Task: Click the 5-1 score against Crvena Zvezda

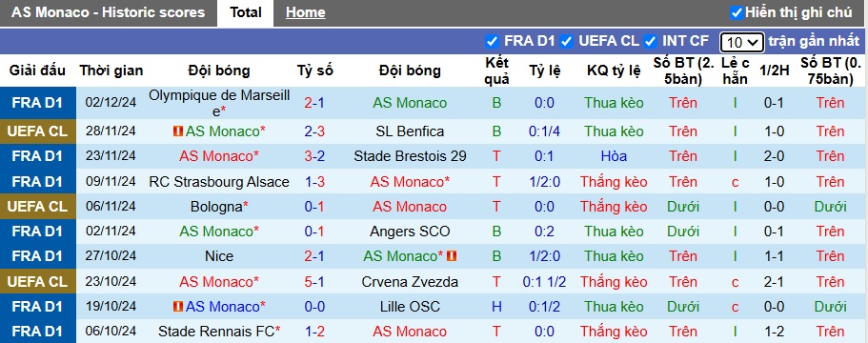Action: (314, 282)
